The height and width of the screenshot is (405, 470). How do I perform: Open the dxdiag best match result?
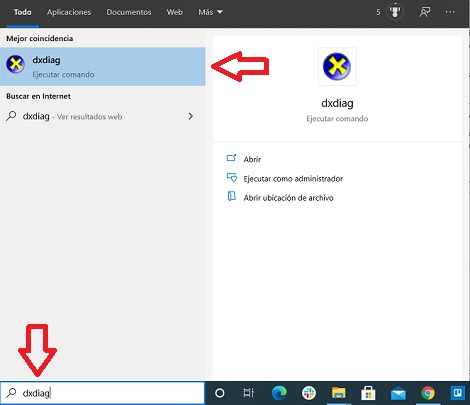[103, 67]
